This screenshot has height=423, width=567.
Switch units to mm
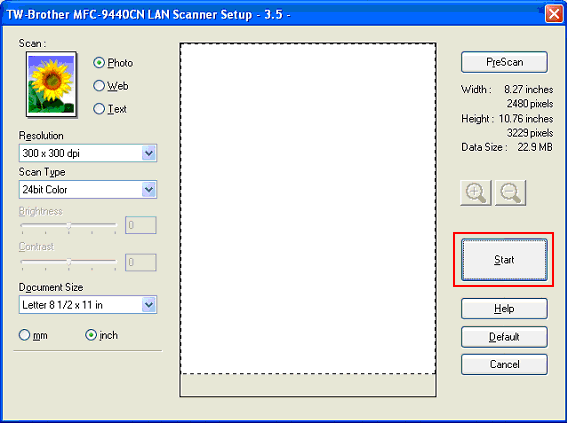click(x=24, y=335)
